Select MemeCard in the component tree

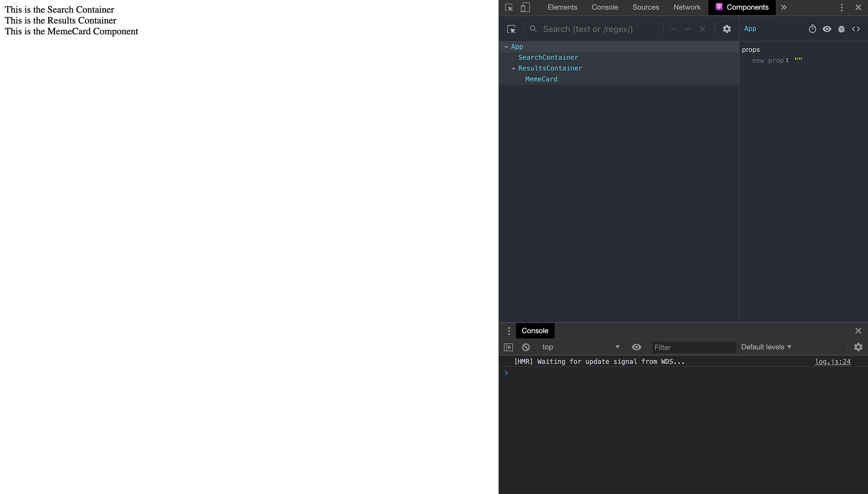point(541,79)
